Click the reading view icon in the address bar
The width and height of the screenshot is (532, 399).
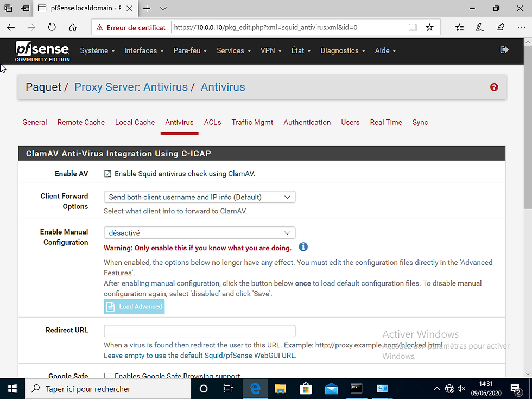413,28
